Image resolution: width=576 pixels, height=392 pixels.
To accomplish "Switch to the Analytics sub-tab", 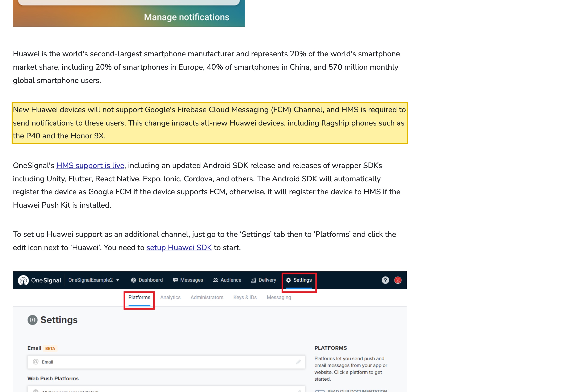I will click(x=170, y=297).
